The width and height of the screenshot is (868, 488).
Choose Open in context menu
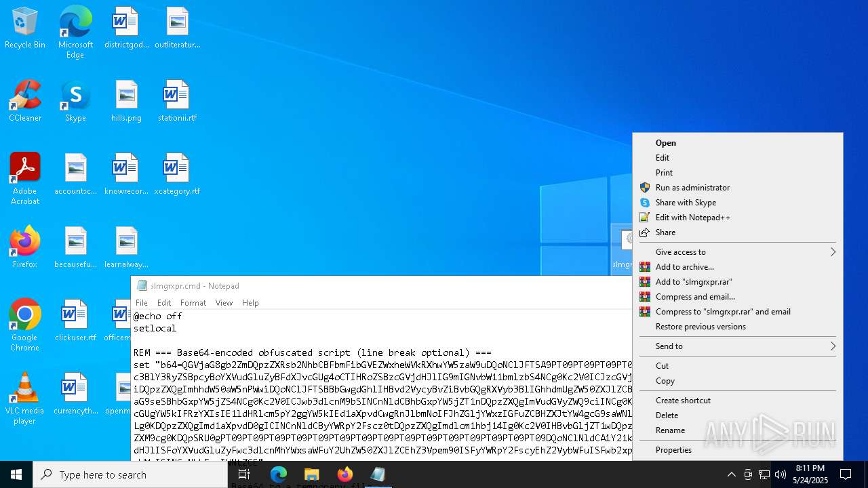coord(737,143)
